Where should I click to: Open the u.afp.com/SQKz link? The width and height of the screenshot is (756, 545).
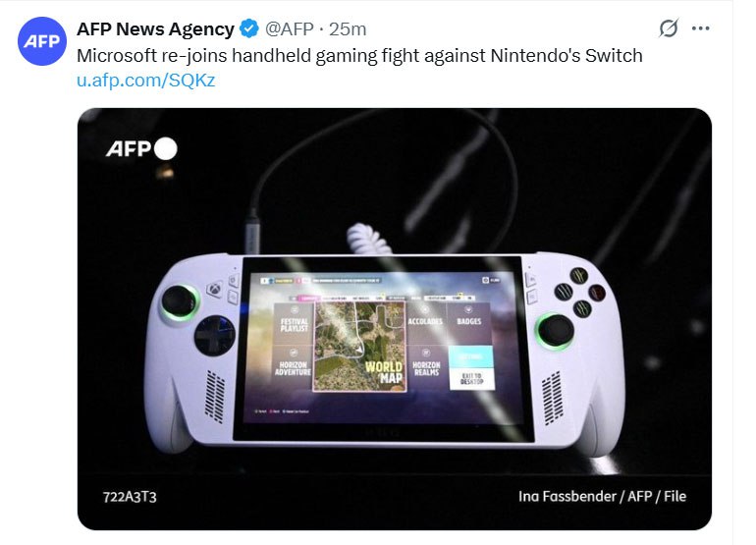click(x=145, y=80)
